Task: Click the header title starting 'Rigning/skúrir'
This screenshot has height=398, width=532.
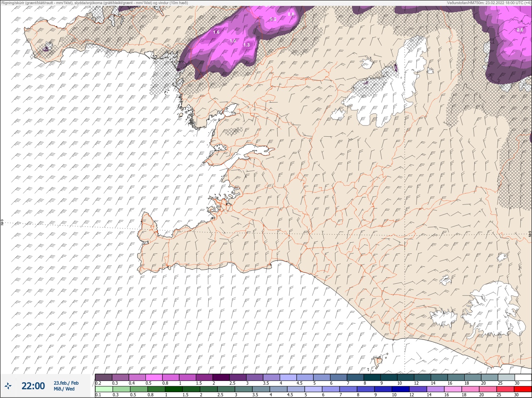Action: (x=94, y=2)
